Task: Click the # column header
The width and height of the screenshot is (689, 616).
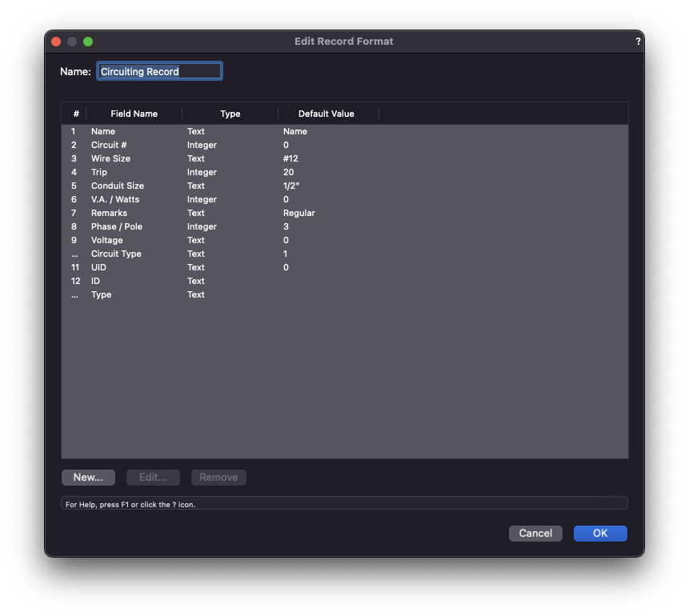Action: (x=75, y=114)
